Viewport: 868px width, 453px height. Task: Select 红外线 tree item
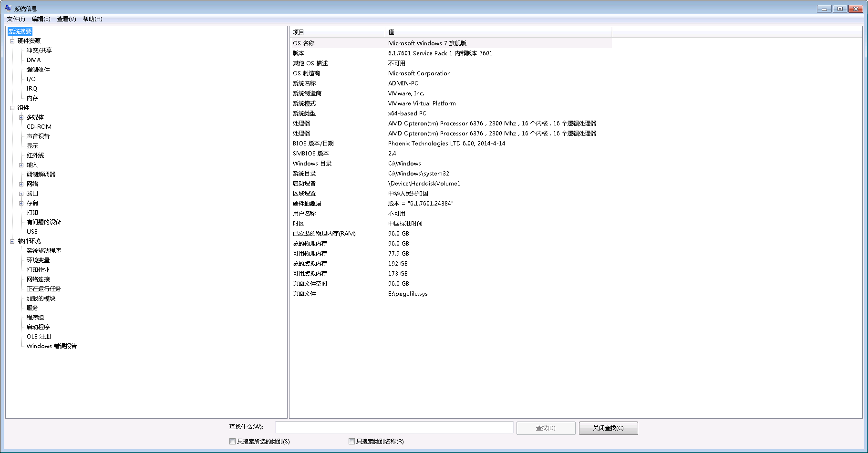point(35,155)
